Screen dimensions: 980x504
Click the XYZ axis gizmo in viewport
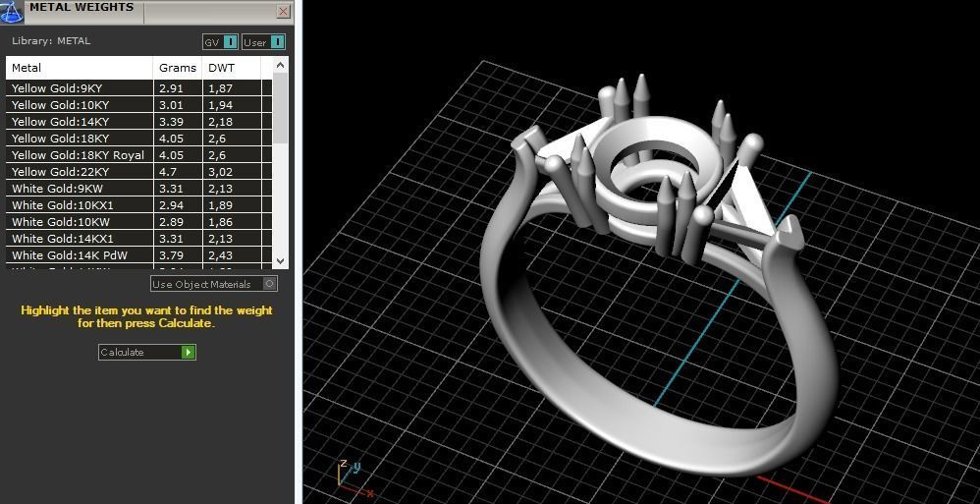pyautogui.click(x=354, y=477)
